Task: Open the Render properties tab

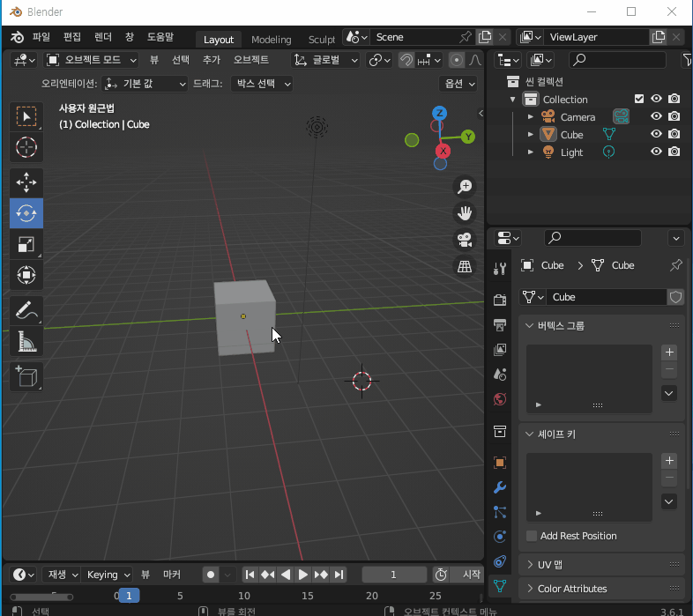Action: pos(499,300)
